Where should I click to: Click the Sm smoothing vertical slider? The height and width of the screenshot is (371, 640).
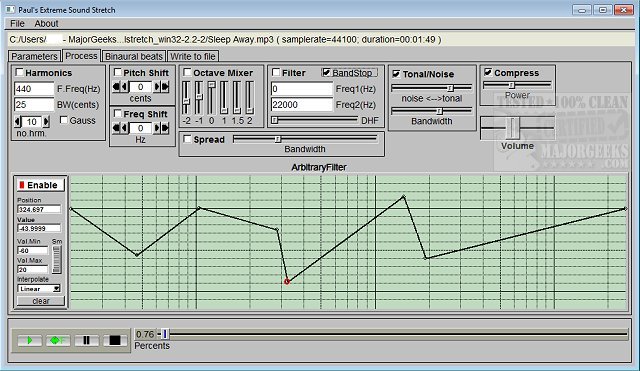57,260
